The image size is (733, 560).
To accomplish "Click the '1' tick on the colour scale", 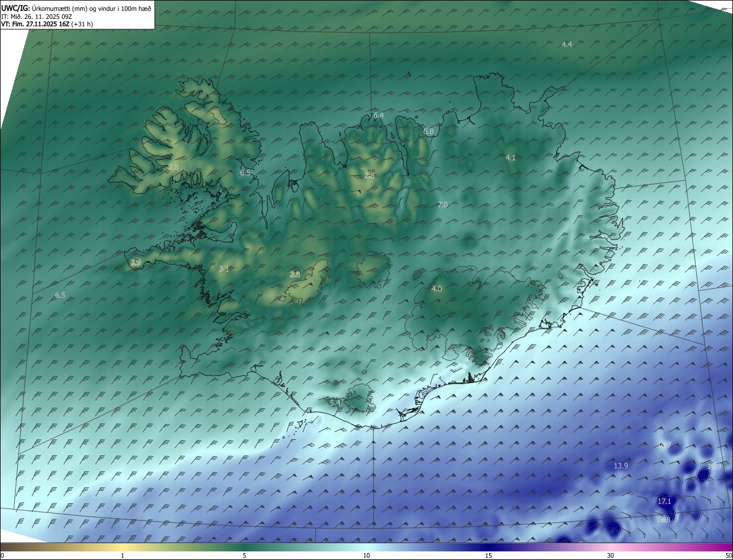I will click(123, 555).
